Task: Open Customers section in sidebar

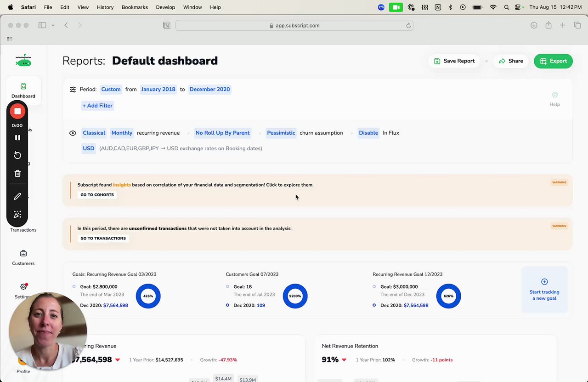Action: 23,258
